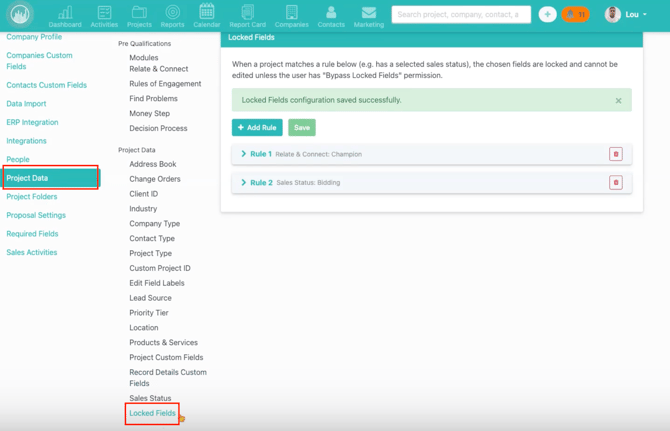Click the plus quick-add icon

[547, 15]
